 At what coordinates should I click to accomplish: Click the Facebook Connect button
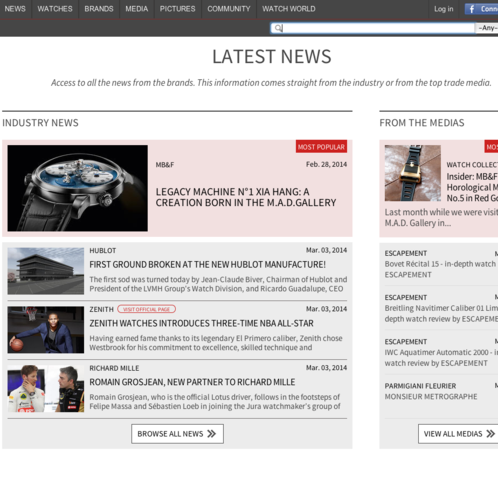(x=482, y=9)
